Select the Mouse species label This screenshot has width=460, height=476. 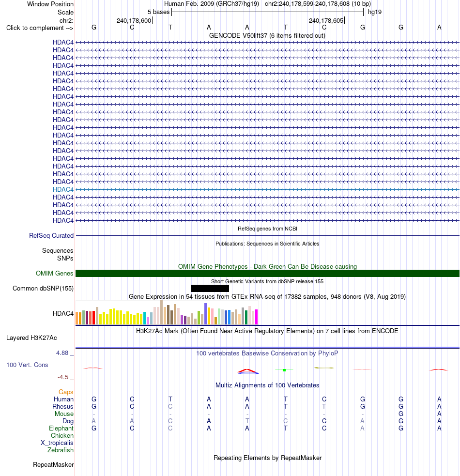(64, 414)
